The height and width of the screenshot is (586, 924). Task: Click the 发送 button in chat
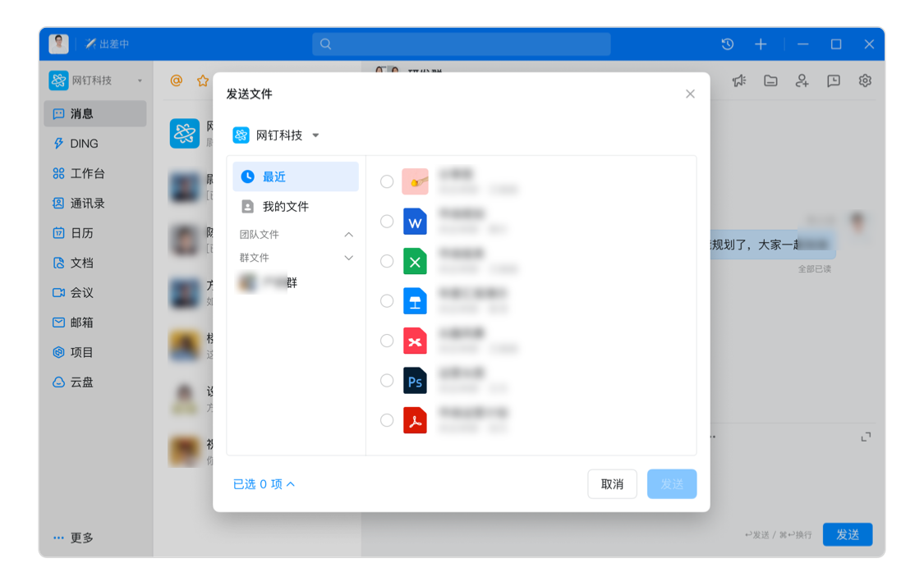point(848,534)
